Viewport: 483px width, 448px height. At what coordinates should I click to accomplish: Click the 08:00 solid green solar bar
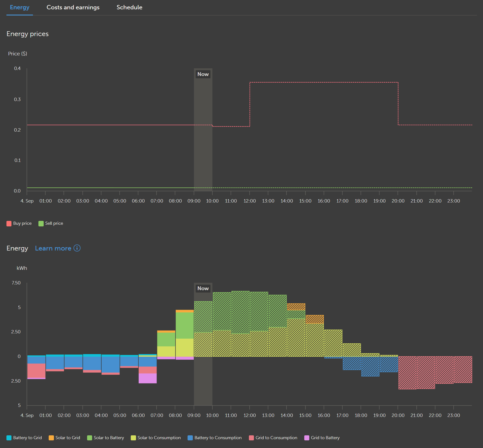point(184,325)
